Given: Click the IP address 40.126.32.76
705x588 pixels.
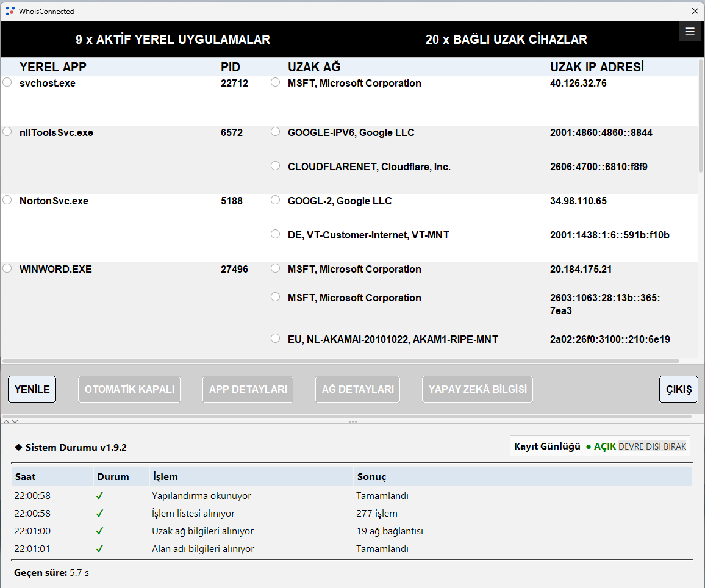Looking at the screenshot, I should click(x=578, y=83).
